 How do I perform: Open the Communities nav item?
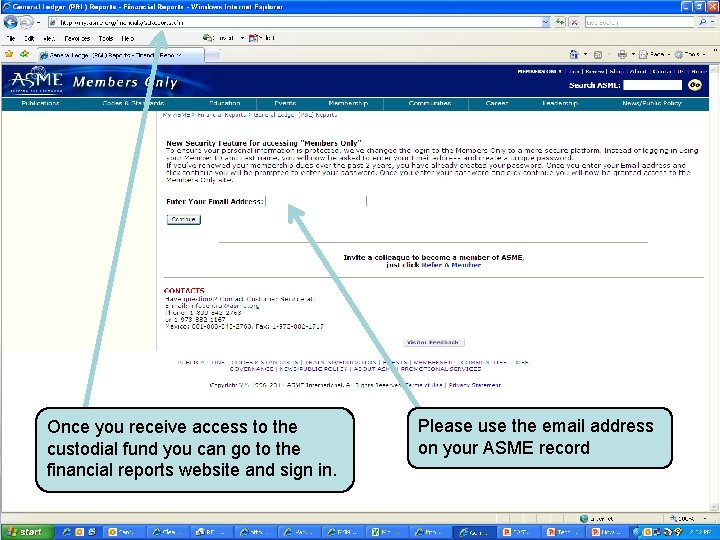[x=430, y=103]
